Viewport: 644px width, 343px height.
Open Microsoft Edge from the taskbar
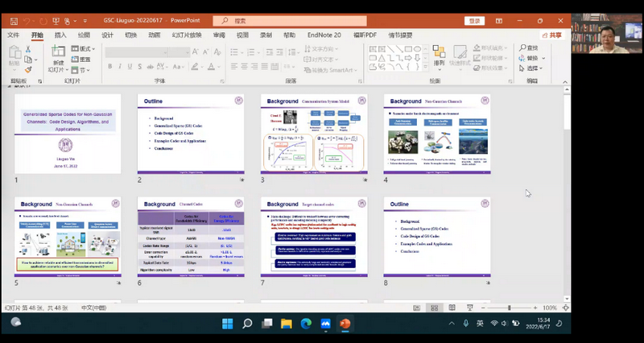tap(306, 324)
